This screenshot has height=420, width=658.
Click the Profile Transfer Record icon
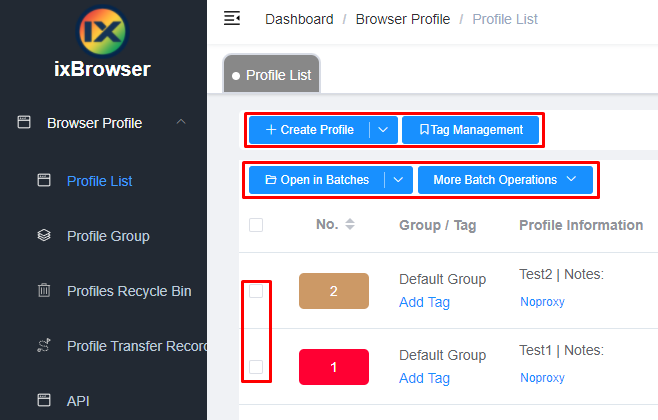click(44, 345)
